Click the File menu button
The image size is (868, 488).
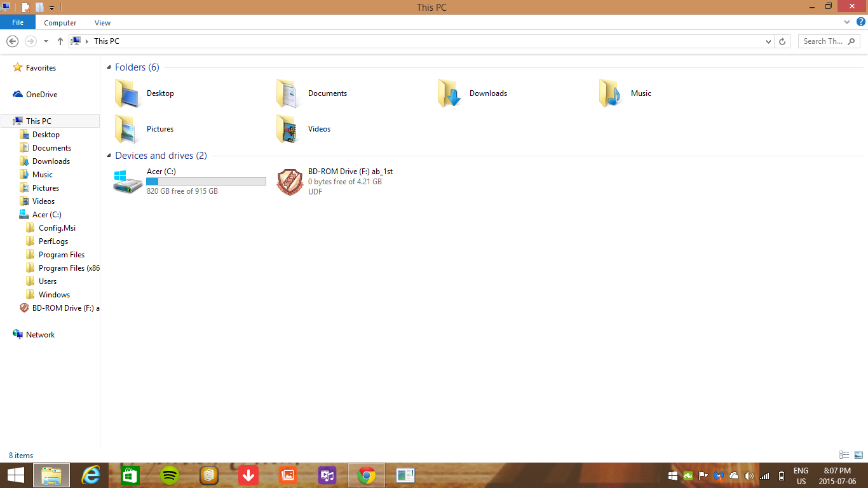click(18, 22)
